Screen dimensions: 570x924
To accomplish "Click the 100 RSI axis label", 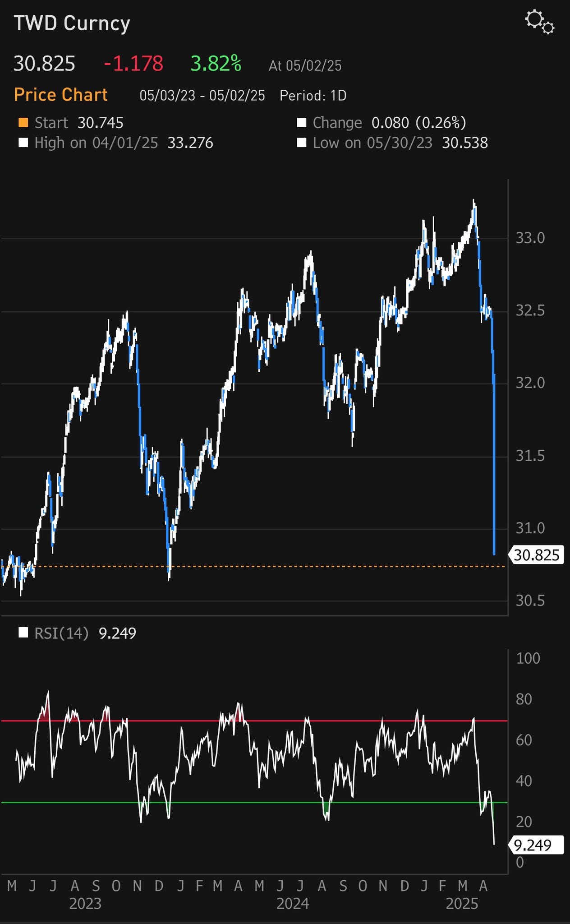I will (x=528, y=659).
